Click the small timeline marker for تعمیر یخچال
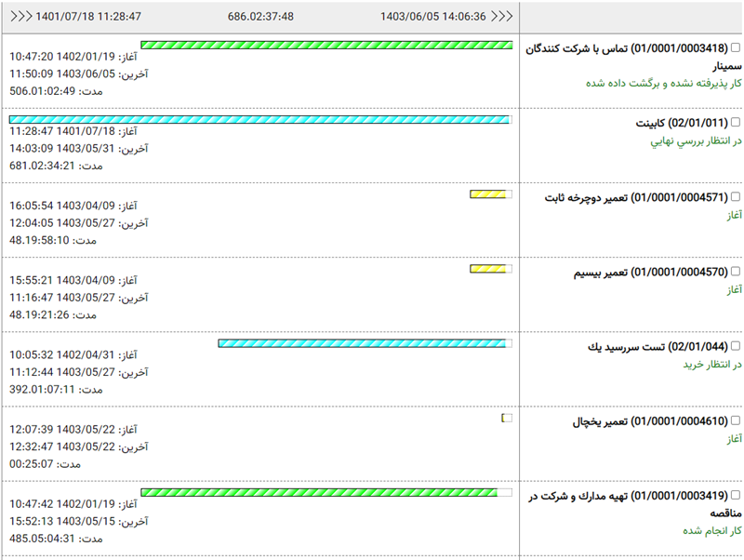The height and width of the screenshot is (560, 744). pyautogui.click(x=506, y=418)
